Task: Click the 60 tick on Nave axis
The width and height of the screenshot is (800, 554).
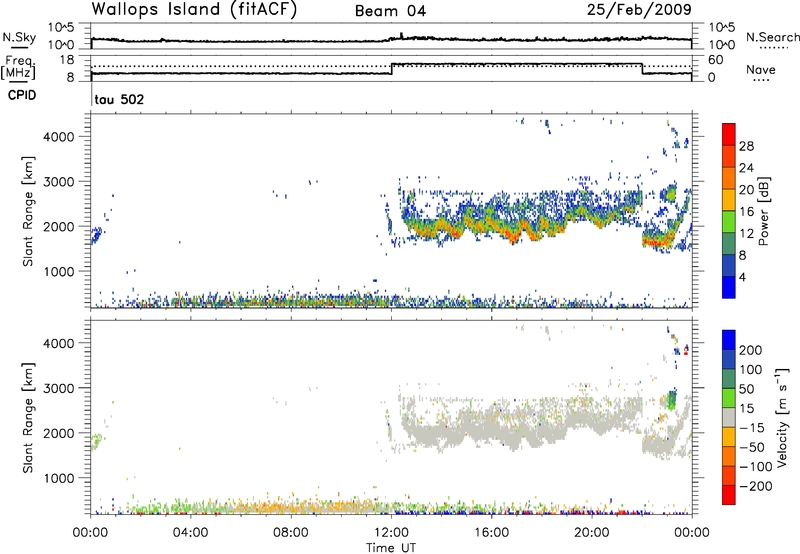Action: (x=716, y=60)
